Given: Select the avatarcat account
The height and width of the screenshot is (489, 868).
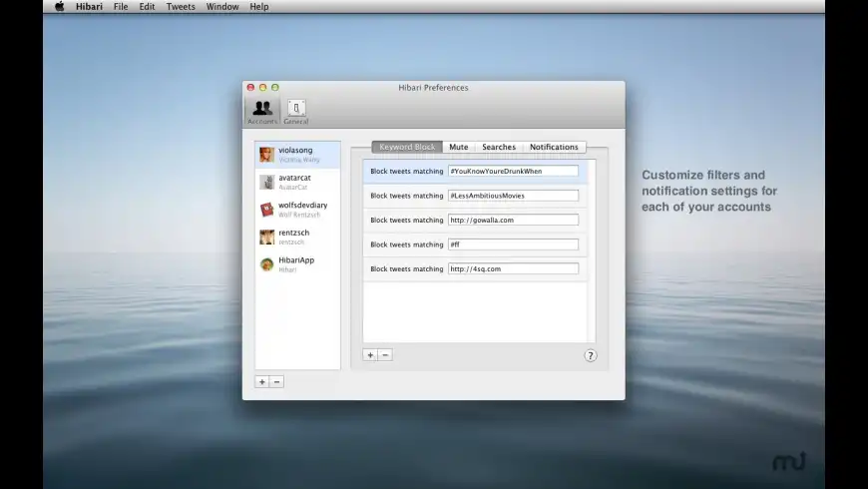Looking at the screenshot, I should tap(298, 182).
